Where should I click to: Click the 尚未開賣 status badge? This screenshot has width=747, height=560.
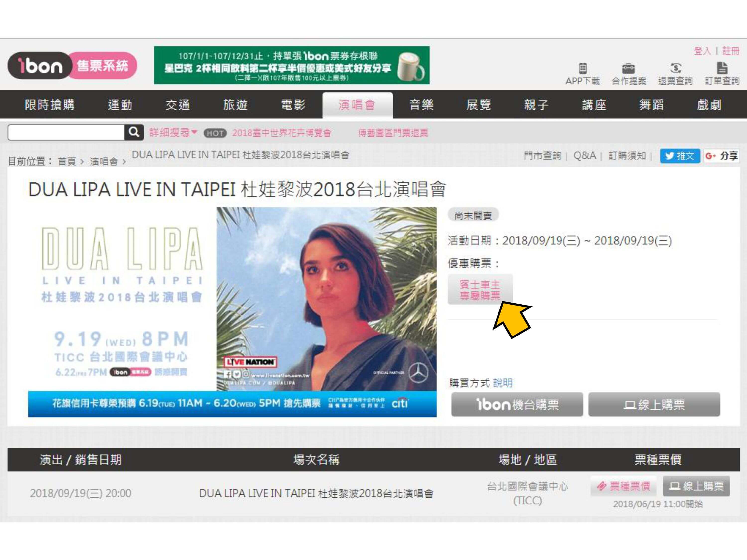473,215
